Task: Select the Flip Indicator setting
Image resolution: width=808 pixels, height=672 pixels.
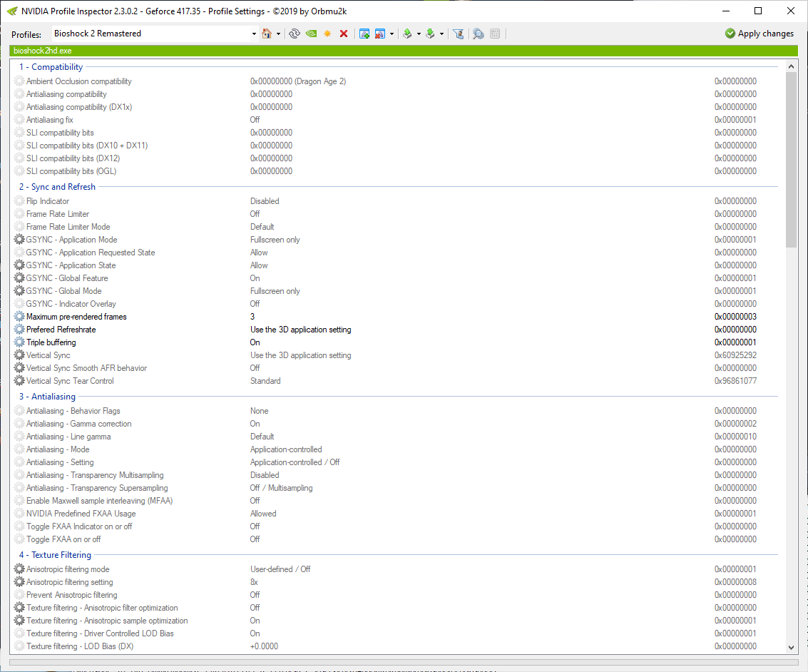Action: [x=395, y=201]
